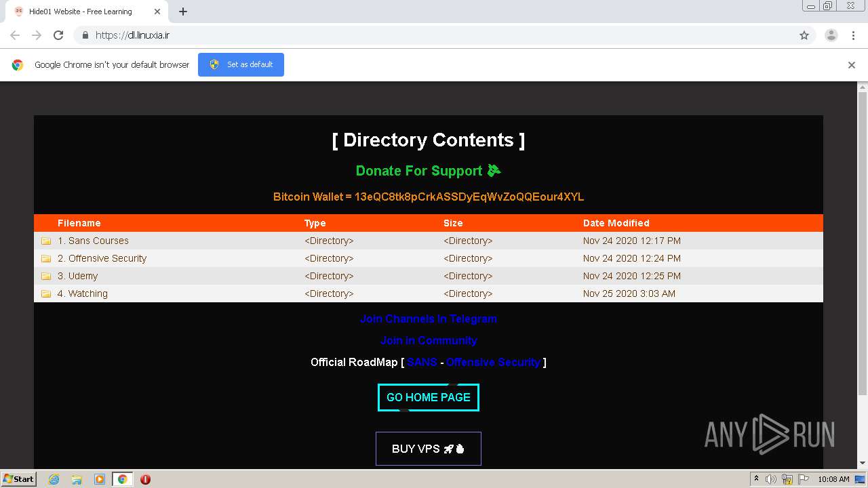
Task: Click Nov 24 2020 12:17 PM date
Action: pos(631,241)
